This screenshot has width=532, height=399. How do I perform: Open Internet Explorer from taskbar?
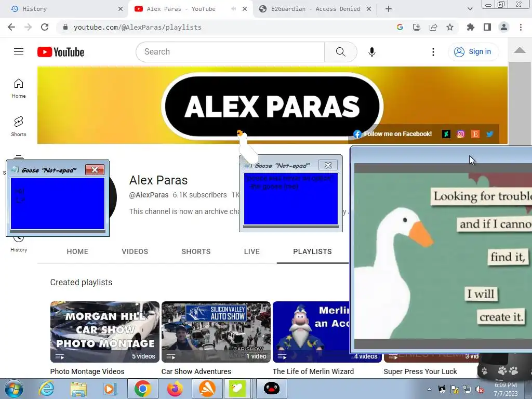coord(46,389)
